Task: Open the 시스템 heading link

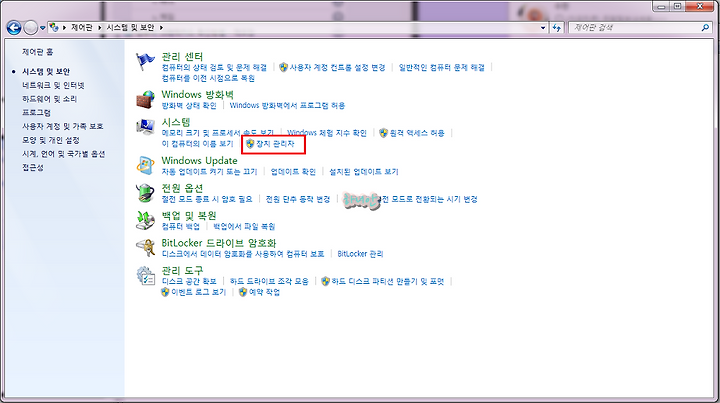Action: pos(176,122)
